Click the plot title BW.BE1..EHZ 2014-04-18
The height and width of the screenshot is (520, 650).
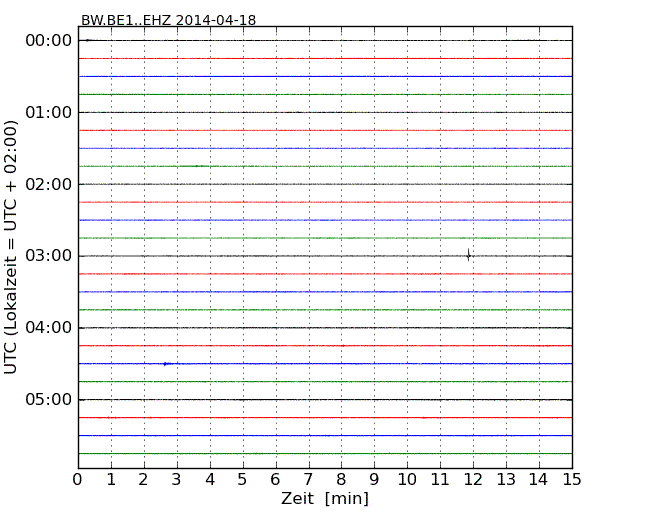(x=168, y=20)
